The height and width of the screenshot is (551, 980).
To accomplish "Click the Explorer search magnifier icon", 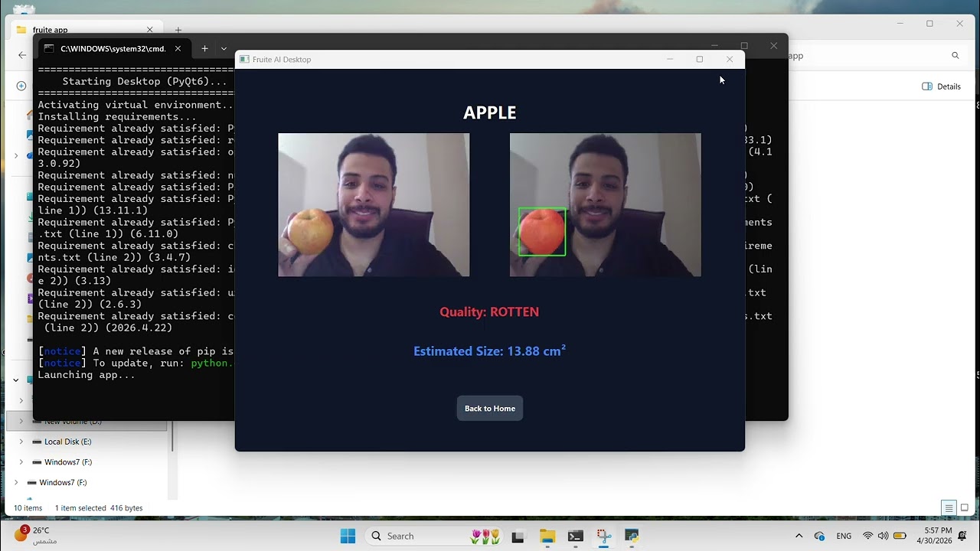I will pyautogui.click(x=955, y=55).
